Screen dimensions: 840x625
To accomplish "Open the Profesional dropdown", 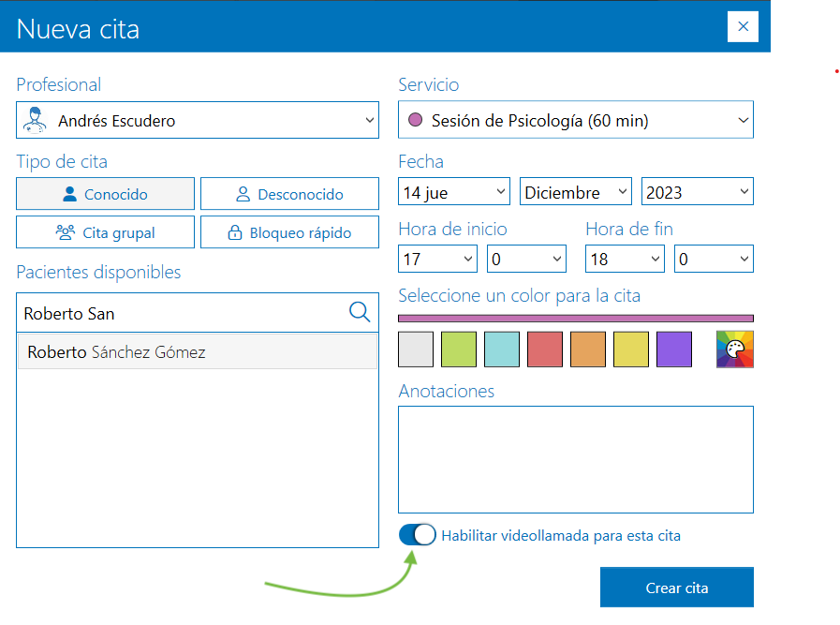I will [198, 121].
